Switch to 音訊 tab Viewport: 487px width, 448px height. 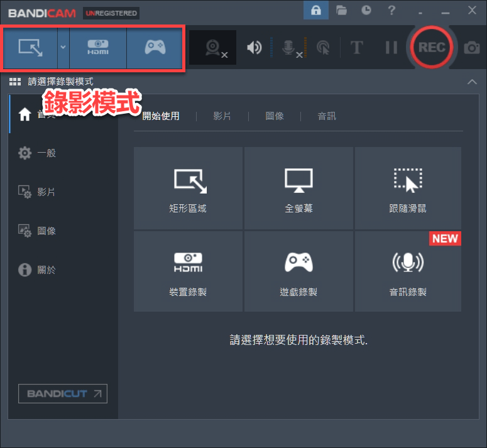pos(326,116)
